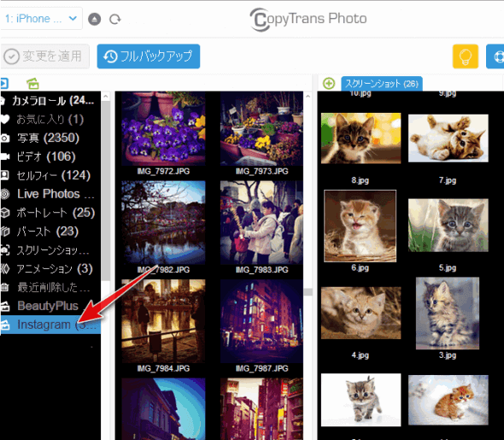Click the refresh icon

[114, 20]
